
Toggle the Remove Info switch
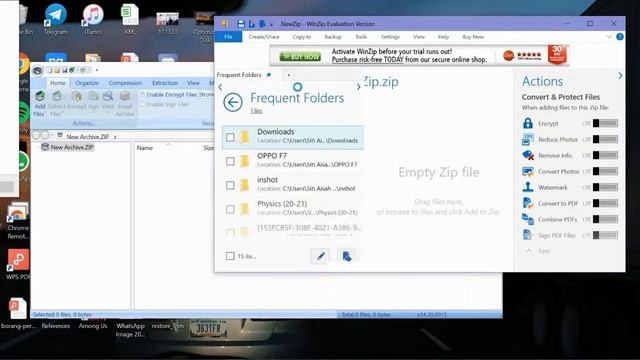(605, 155)
